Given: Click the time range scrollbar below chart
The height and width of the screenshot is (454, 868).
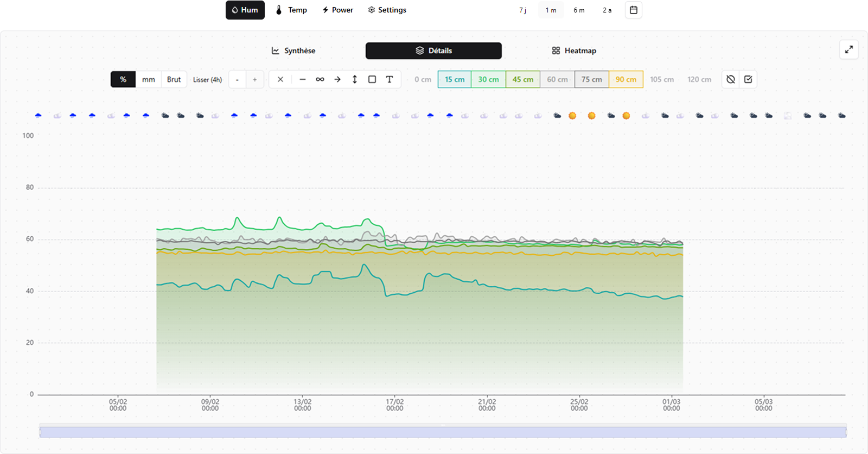Looking at the screenshot, I should tap(443, 432).
